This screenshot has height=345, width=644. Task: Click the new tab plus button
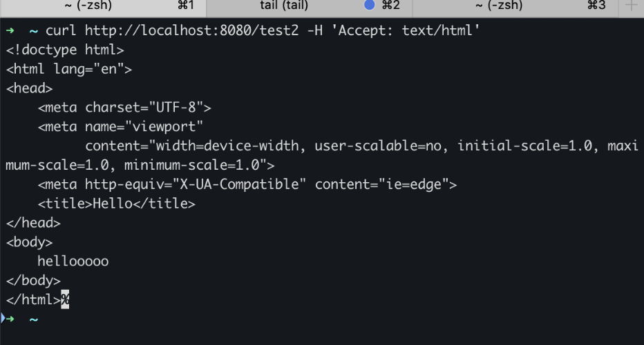click(x=632, y=6)
